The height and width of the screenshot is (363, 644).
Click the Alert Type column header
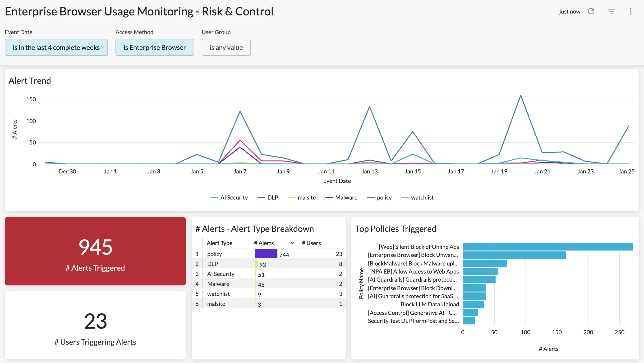point(220,243)
